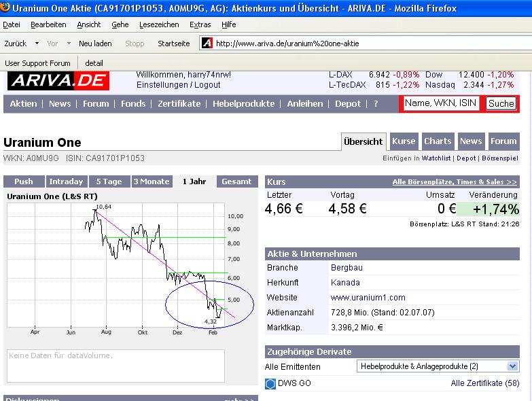Click the Börsenspiel link
Viewport: 532px width, 401px height.
[500, 158]
